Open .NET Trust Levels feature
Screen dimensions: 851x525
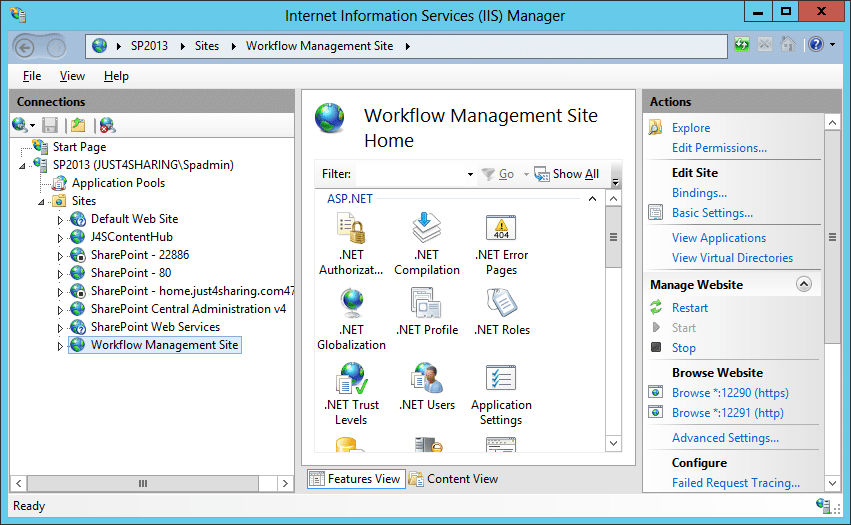click(x=352, y=378)
